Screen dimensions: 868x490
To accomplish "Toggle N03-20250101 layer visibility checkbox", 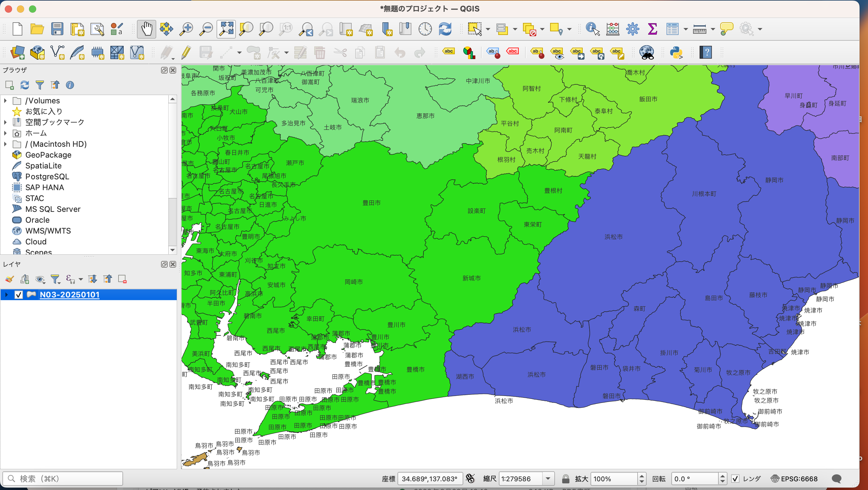I will pos(18,295).
